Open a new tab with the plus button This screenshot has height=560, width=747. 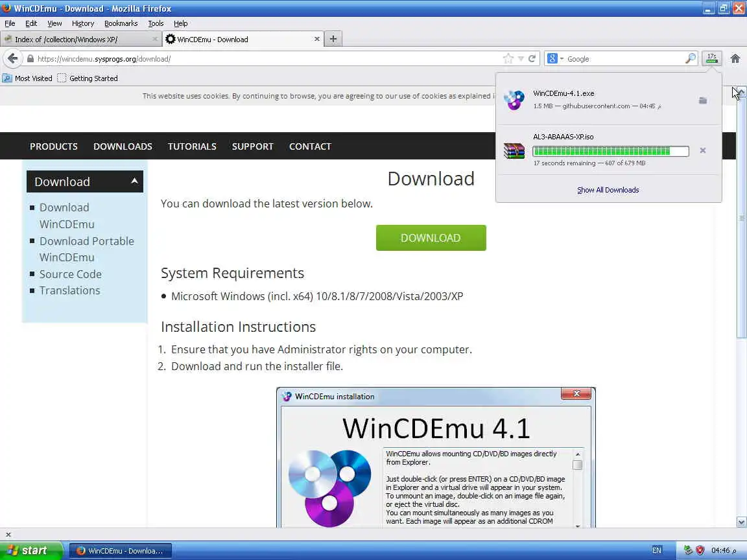click(x=333, y=39)
